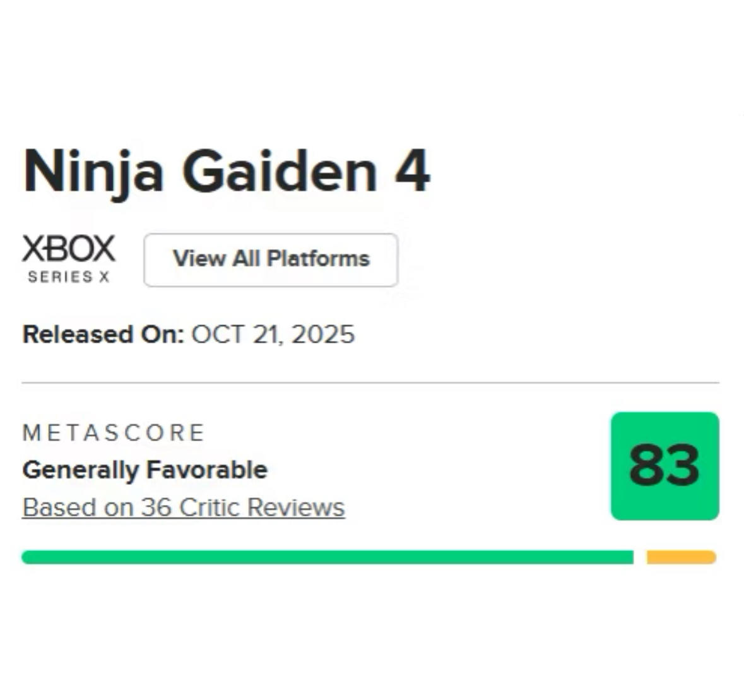Image resolution: width=744 pixels, height=700 pixels.
Task: Click the horizontal divider above METASCORE
Action: [x=370, y=383]
